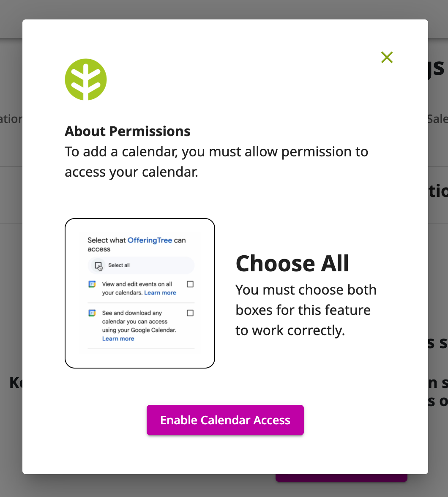The height and width of the screenshot is (497, 448).
Task: Click the 'To add a calendar' description text
Action: pyautogui.click(x=216, y=161)
